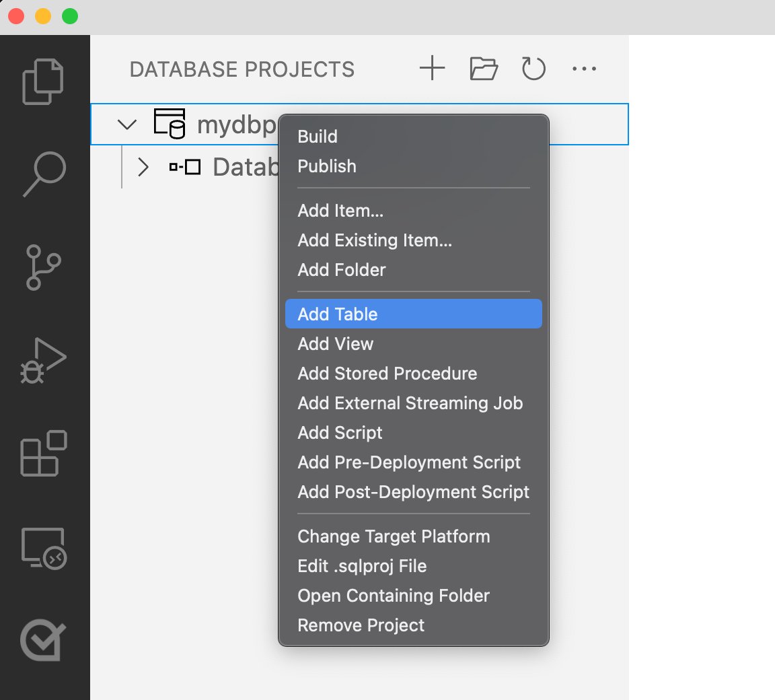Expand the Database References node
The width and height of the screenshot is (775, 700).
143,166
